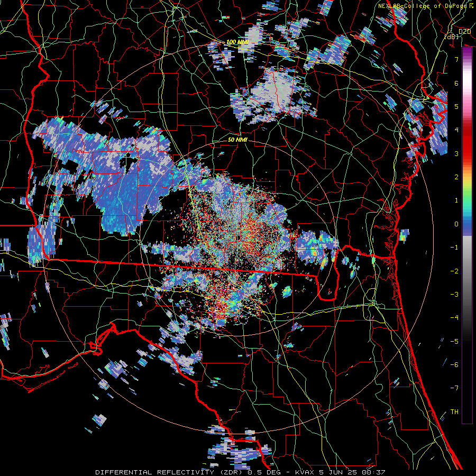Click the "2" value on the color scale
This screenshot has width=476, height=476.
456,177
